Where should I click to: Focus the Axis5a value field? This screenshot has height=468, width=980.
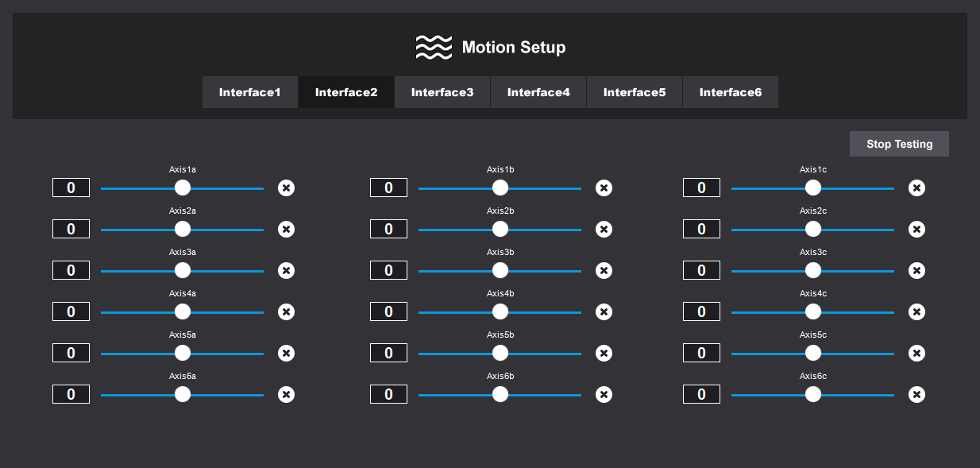point(71,353)
